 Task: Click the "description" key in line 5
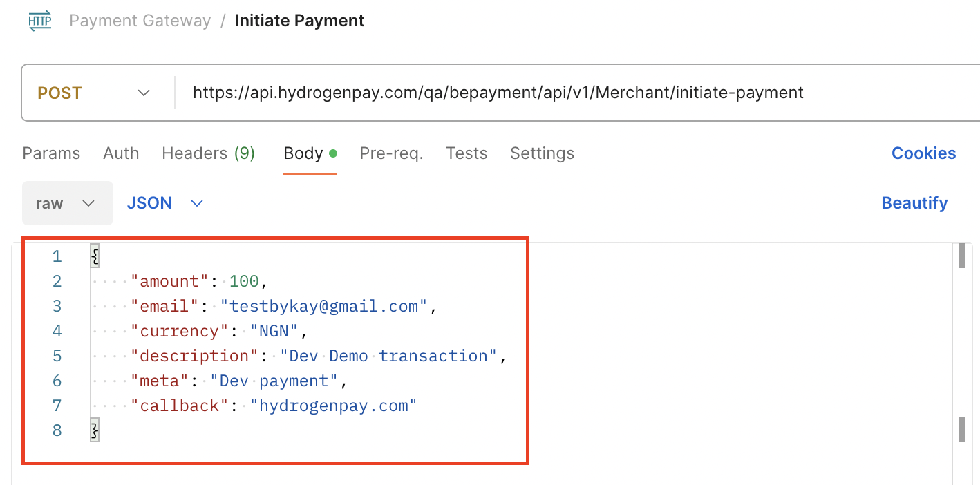point(195,356)
